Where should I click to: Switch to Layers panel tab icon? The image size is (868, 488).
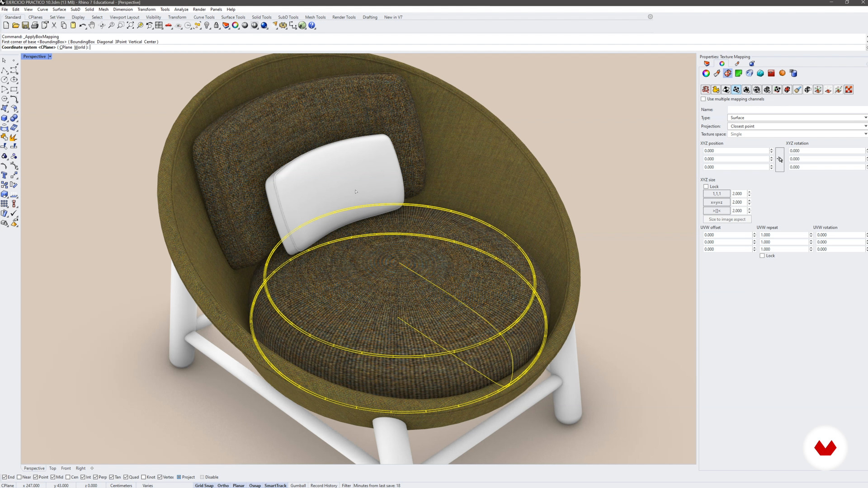[x=707, y=64]
